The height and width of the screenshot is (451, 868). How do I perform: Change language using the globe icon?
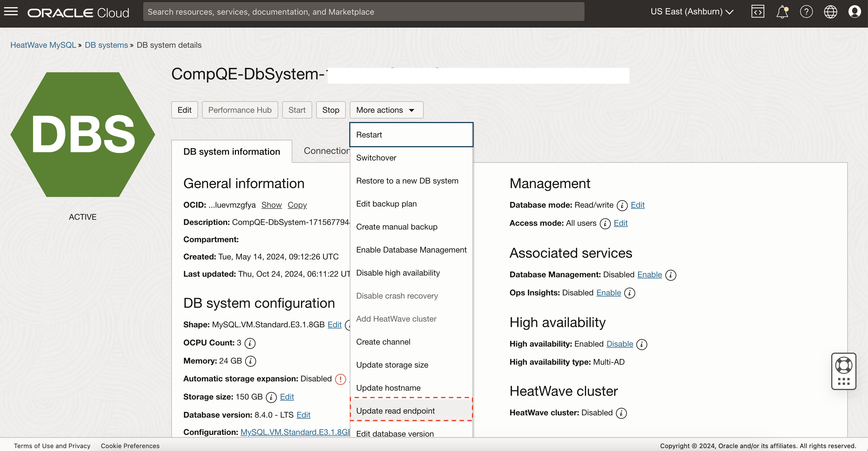click(x=831, y=12)
